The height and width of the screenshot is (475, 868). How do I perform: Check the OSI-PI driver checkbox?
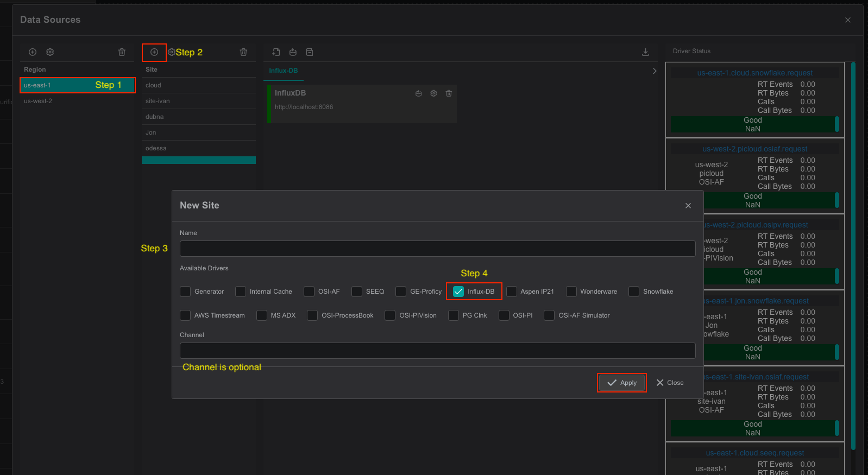click(x=504, y=315)
